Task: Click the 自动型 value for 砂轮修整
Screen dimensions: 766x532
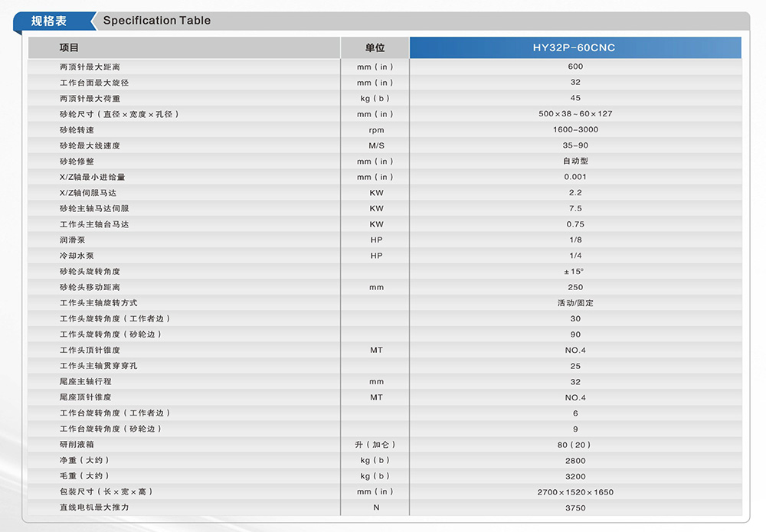Action: pos(575,161)
